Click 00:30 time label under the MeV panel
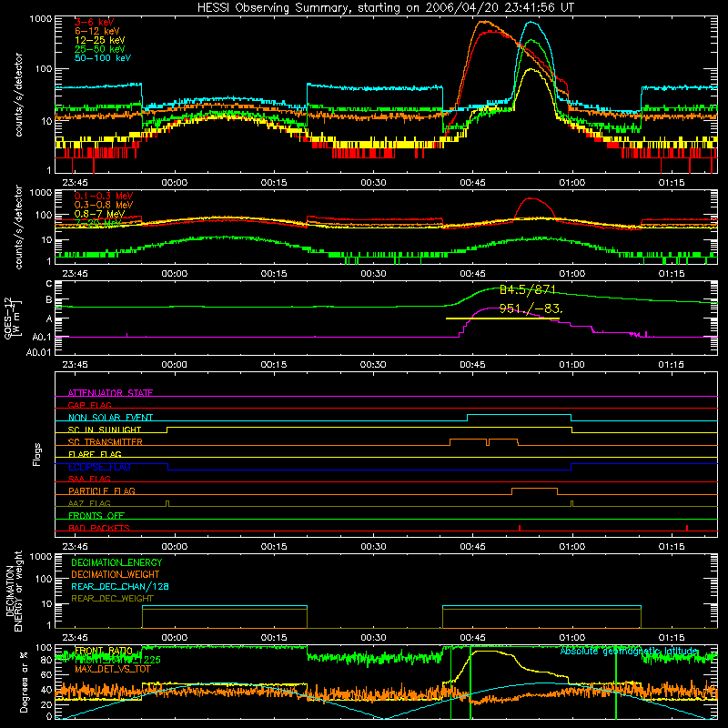This screenshot has width=728, height=728. click(373, 274)
